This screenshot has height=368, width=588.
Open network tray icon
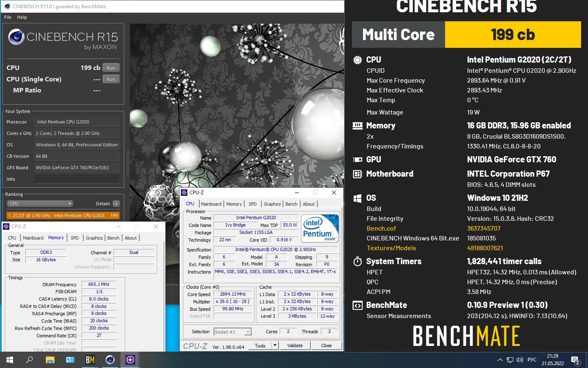[x=510, y=360]
